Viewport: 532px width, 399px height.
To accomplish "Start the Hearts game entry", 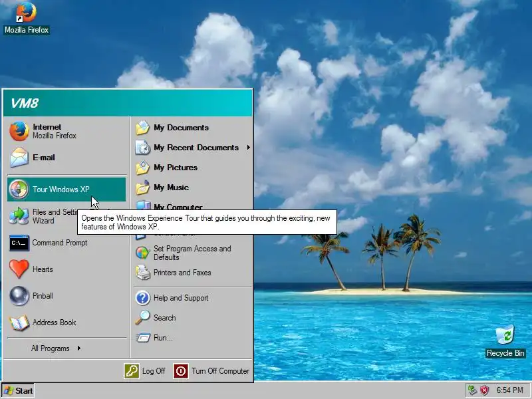I will point(66,269).
